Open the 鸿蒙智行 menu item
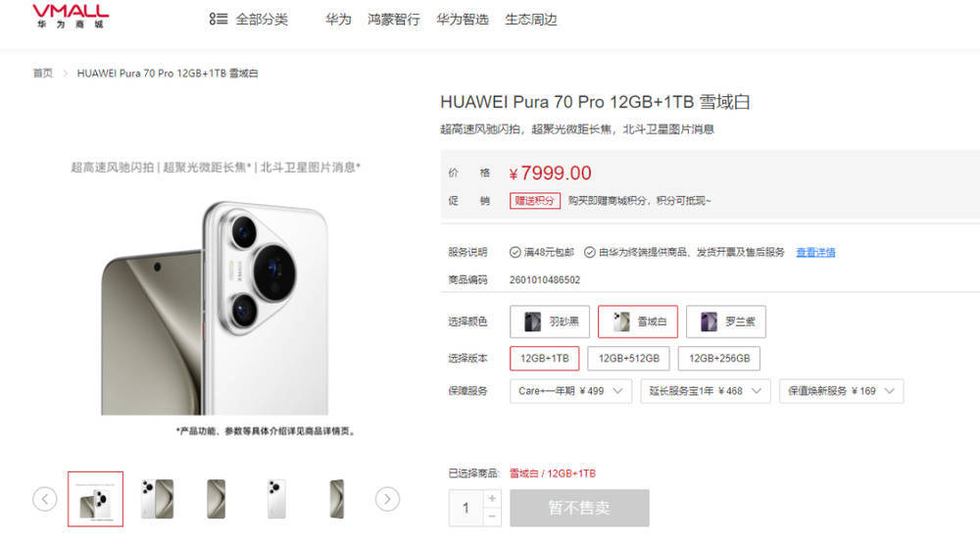This screenshot has height=544, width=980. 394,20
